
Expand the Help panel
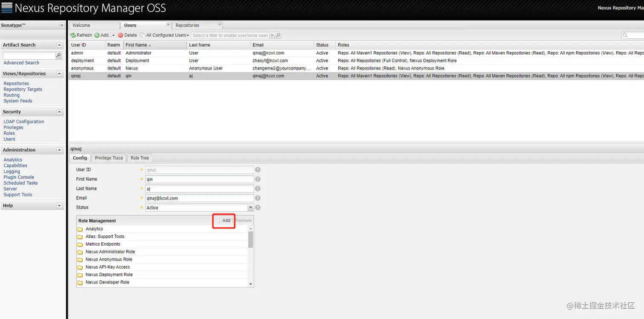(x=59, y=206)
